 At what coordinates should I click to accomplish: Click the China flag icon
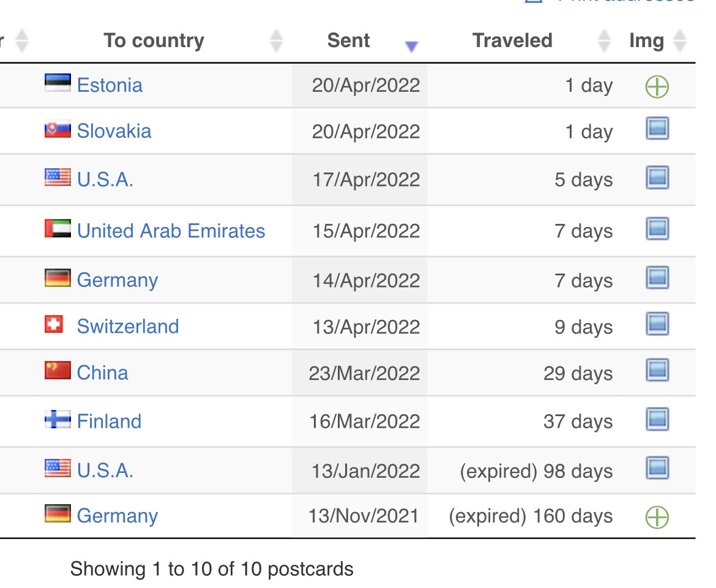point(58,370)
